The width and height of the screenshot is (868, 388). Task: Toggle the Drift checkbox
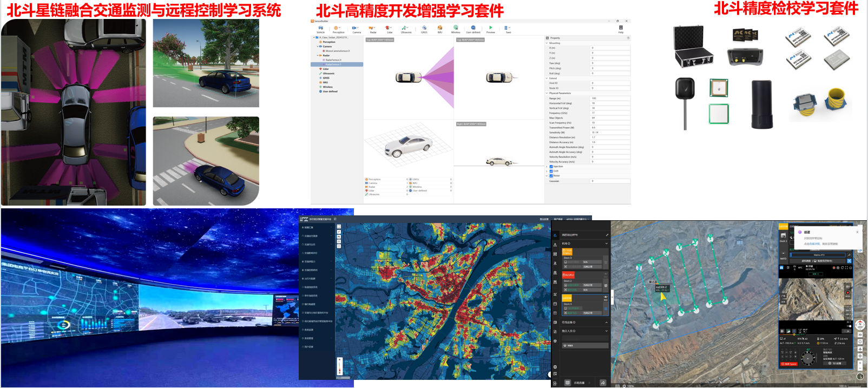(551, 171)
